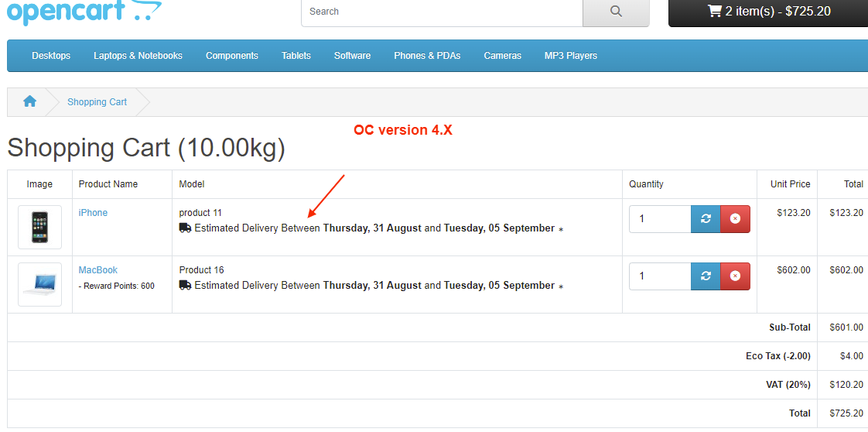868x432 pixels.
Task: Update quantity for the iPhone row
Action: pyautogui.click(x=706, y=219)
